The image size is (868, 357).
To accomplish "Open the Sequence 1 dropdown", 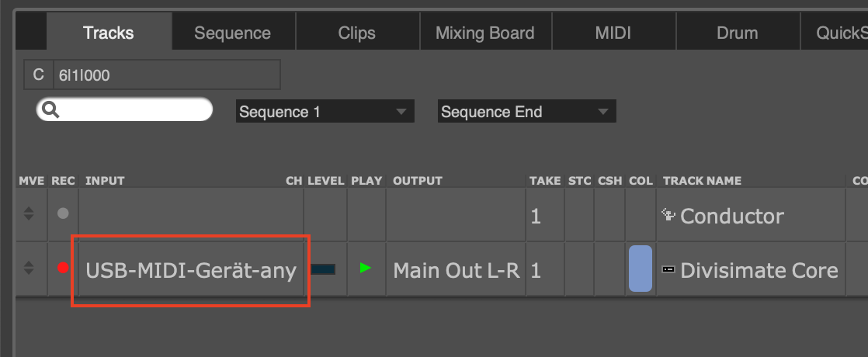I will (x=325, y=112).
